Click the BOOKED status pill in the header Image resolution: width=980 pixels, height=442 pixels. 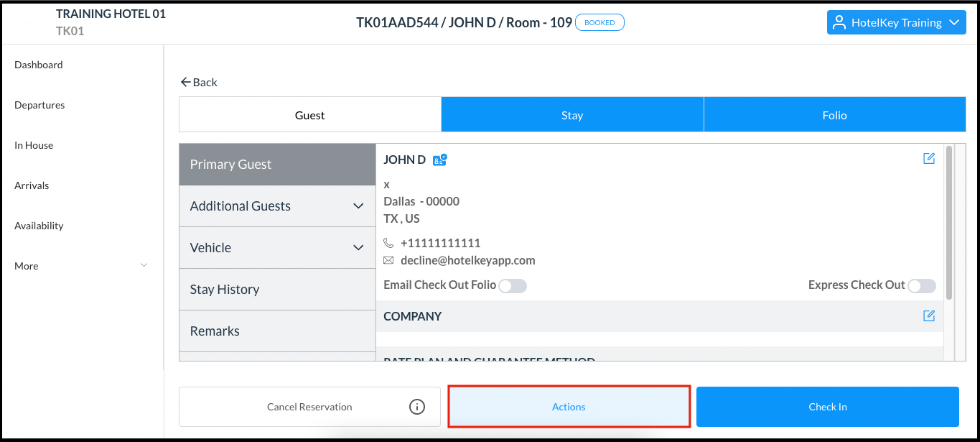coord(599,22)
